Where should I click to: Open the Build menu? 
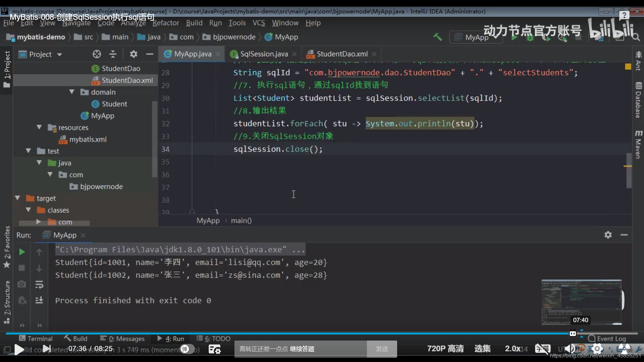[194, 23]
